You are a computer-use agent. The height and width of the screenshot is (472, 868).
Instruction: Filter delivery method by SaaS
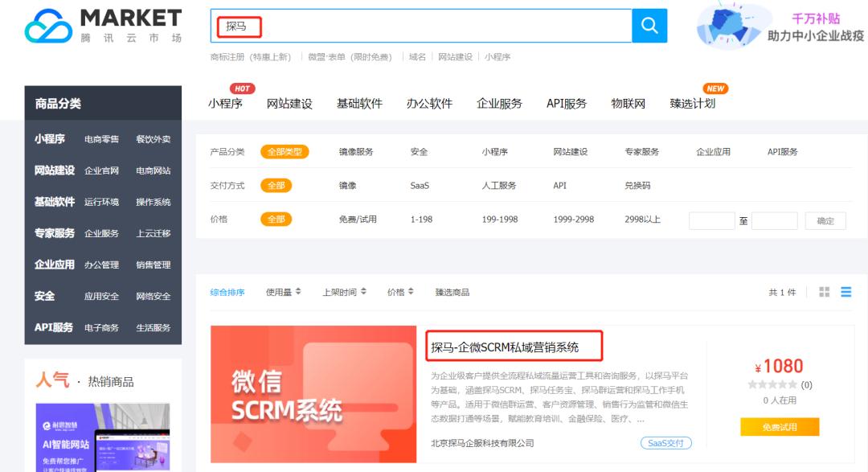[x=420, y=186]
